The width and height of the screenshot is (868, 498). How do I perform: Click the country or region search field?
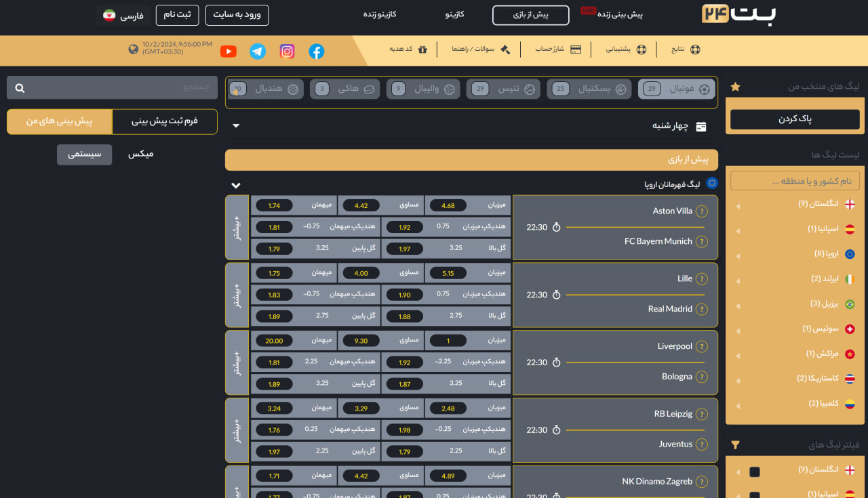coord(795,181)
